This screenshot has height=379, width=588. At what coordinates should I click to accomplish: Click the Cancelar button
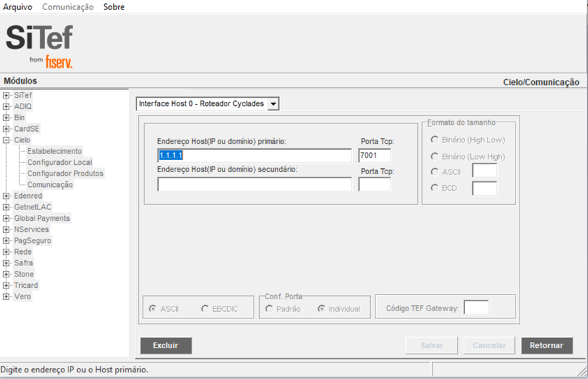point(489,346)
